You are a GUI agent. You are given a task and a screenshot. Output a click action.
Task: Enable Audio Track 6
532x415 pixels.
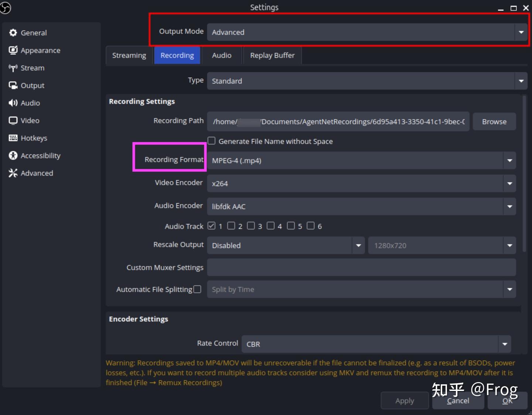(x=311, y=226)
